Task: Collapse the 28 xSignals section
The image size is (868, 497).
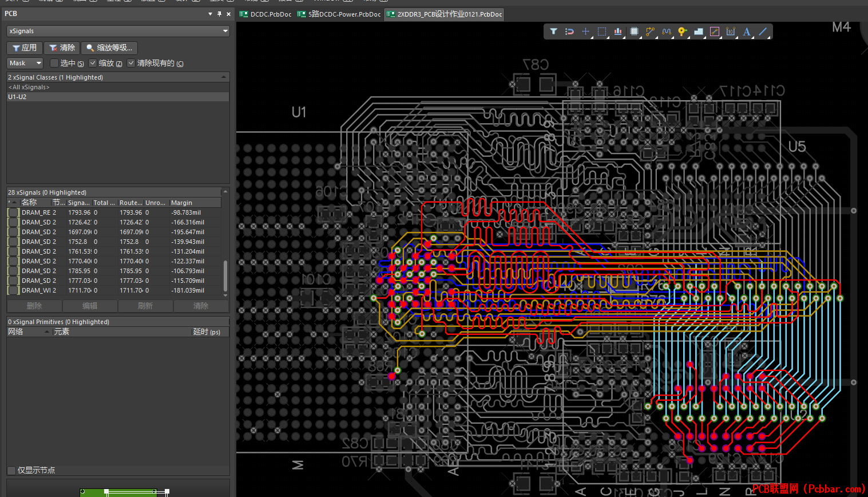Action: point(225,192)
